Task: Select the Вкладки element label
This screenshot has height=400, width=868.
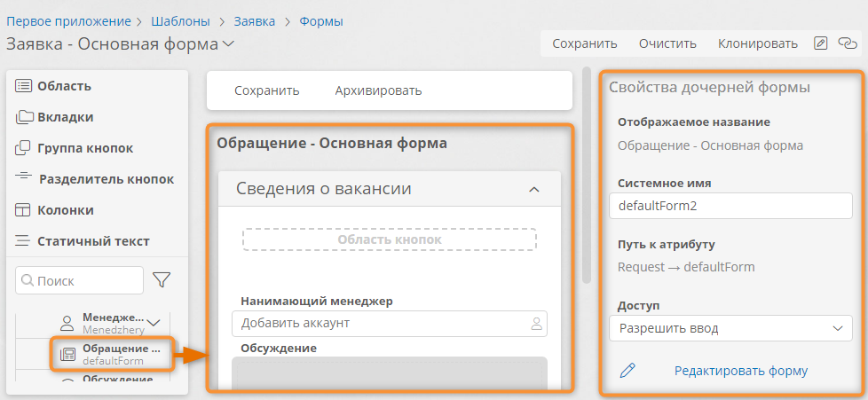Action: coord(66,117)
